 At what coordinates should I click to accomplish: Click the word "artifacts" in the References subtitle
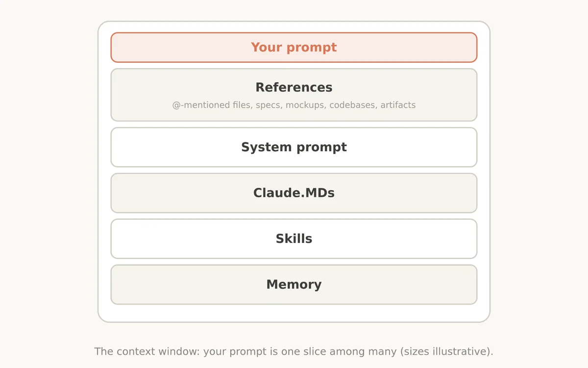(398, 105)
